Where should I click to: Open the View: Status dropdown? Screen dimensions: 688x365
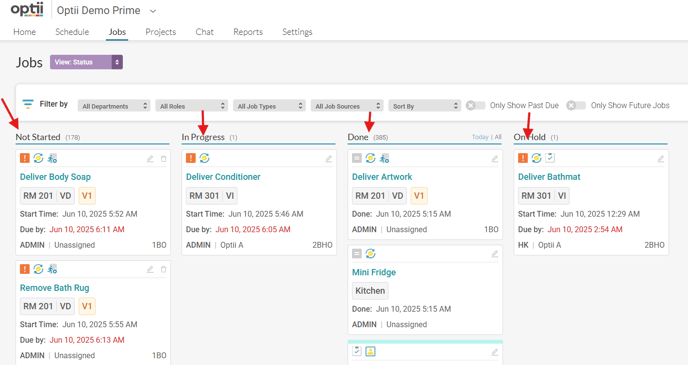pos(86,62)
